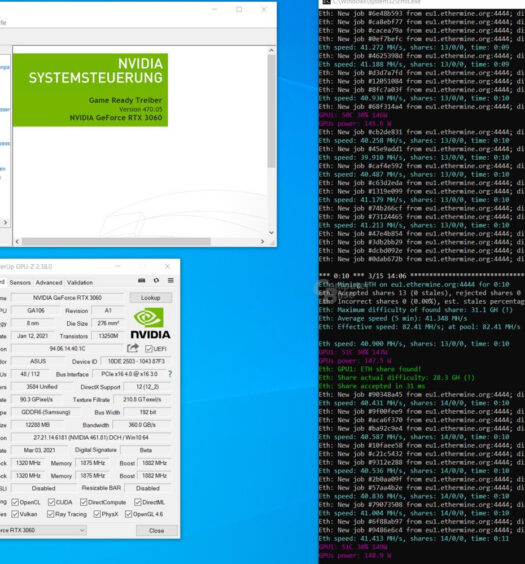
Task: Toggle the CUDA checkbox
Action: coord(51,502)
